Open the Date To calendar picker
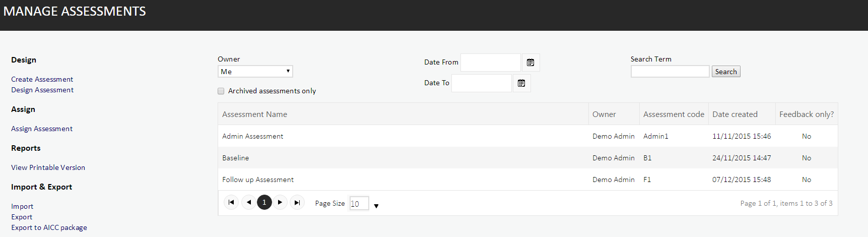 [521, 83]
